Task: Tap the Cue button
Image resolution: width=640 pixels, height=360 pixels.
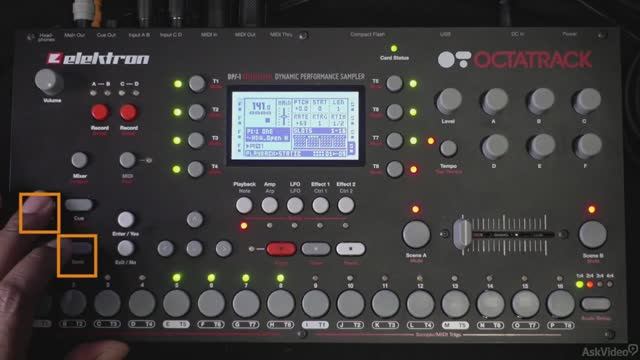Action: coord(78,204)
